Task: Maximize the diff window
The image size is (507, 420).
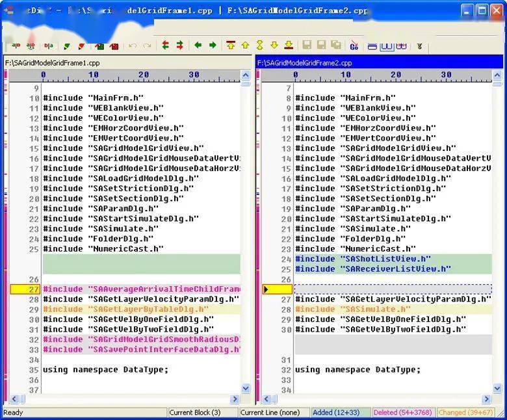Action: tap(482, 11)
